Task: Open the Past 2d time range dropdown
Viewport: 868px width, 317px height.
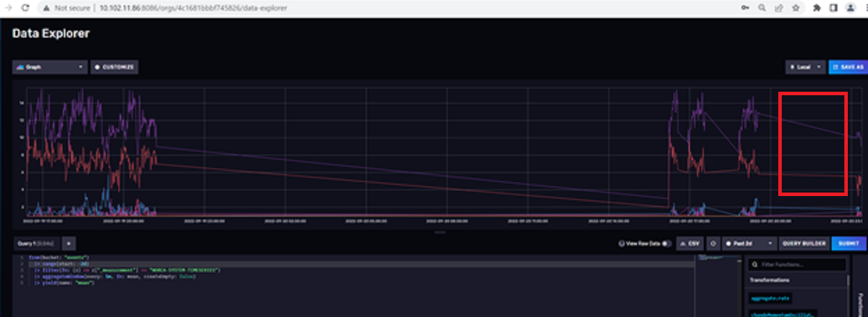Action: tap(749, 244)
